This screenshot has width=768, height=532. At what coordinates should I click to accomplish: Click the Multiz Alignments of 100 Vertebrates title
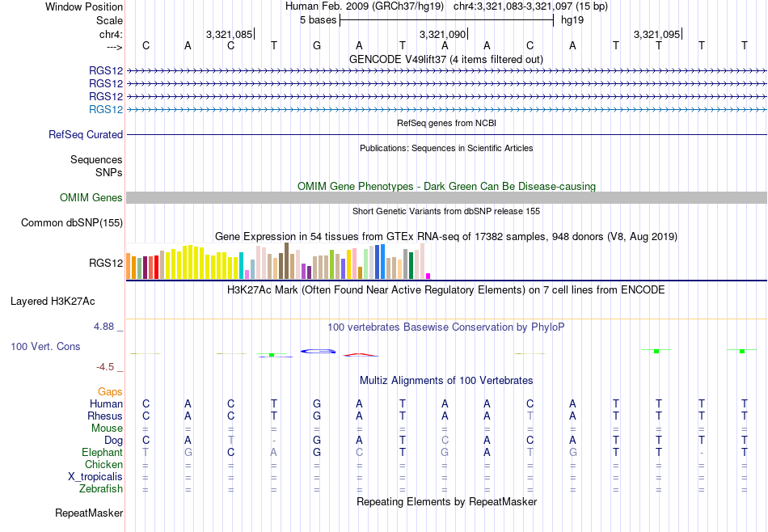tap(446, 381)
